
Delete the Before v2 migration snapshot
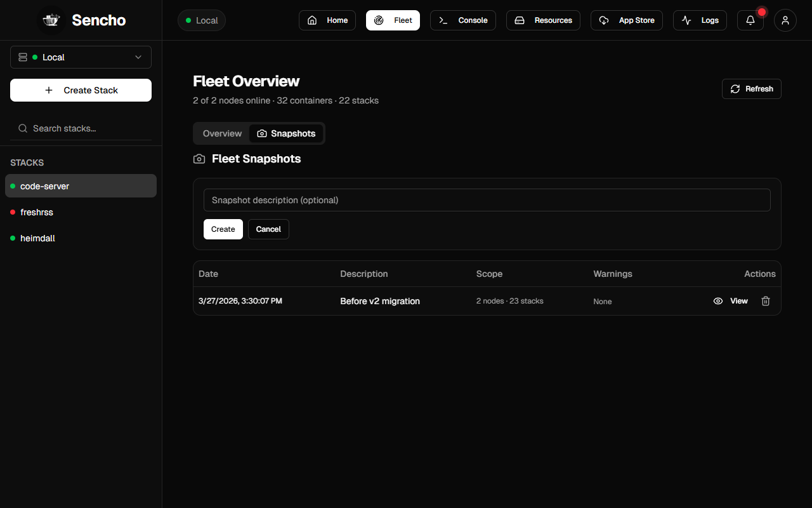766,301
